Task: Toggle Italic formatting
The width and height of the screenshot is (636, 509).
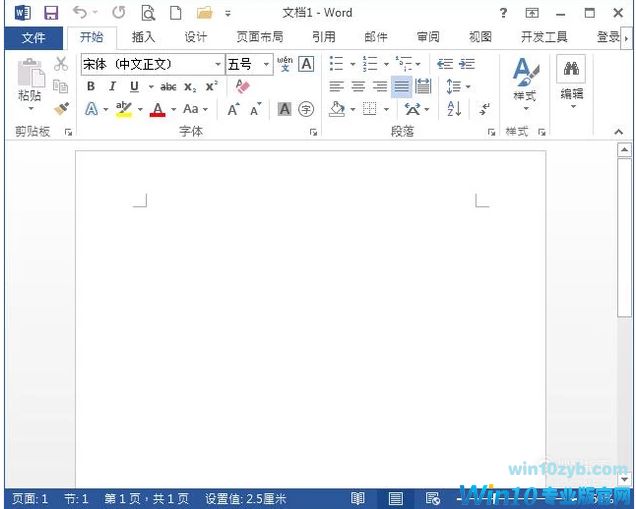Action: pyautogui.click(x=112, y=87)
